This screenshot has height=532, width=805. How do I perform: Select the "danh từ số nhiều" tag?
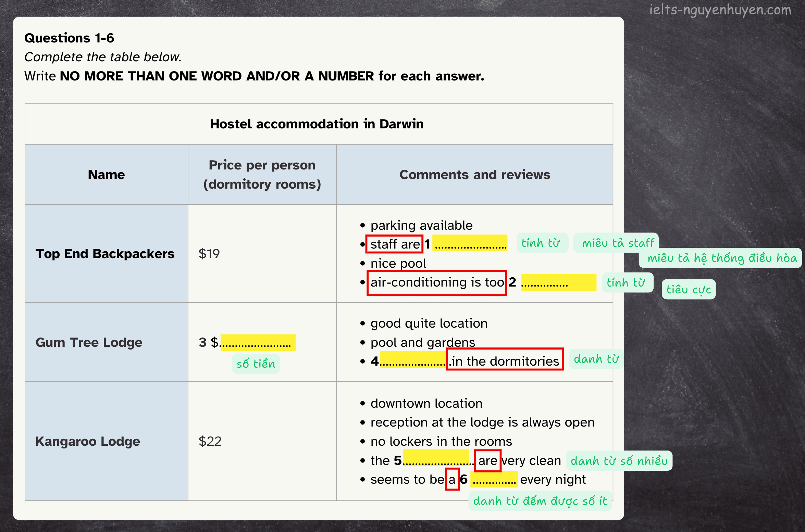619,461
